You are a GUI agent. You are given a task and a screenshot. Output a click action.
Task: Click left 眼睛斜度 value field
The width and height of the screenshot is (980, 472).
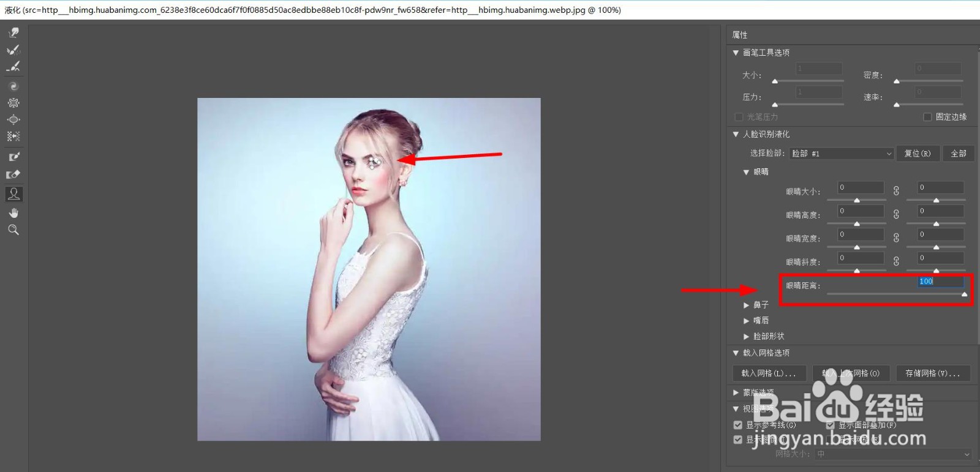[x=861, y=258]
